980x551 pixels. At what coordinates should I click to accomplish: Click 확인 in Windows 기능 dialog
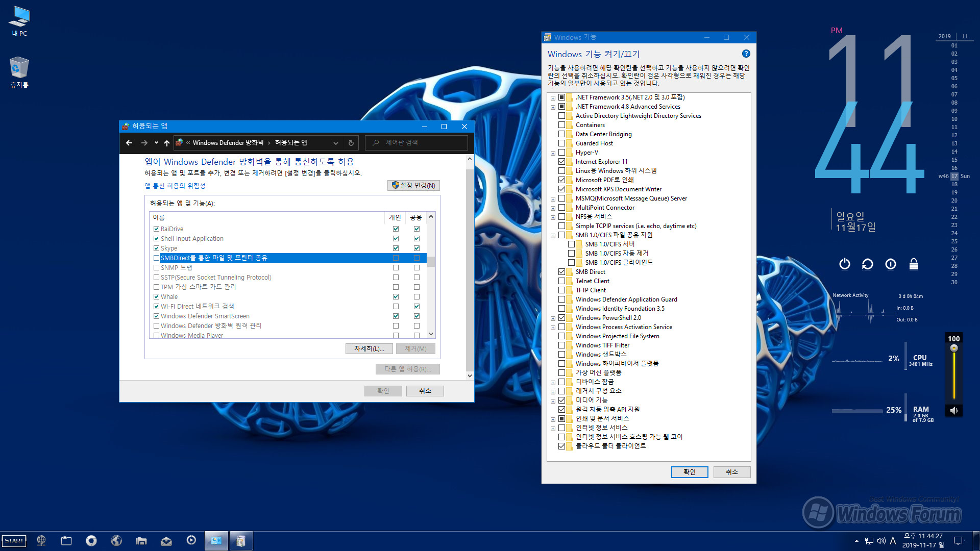689,472
